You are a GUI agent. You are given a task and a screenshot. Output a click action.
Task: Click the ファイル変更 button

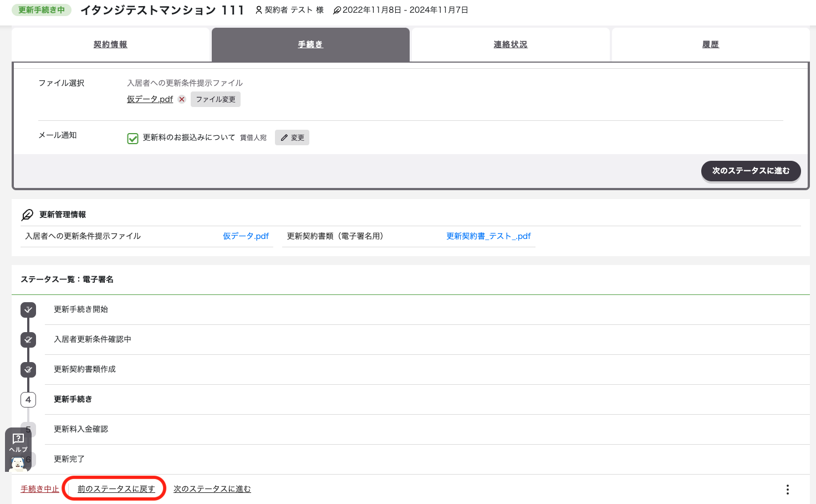(x=216, y=99)
